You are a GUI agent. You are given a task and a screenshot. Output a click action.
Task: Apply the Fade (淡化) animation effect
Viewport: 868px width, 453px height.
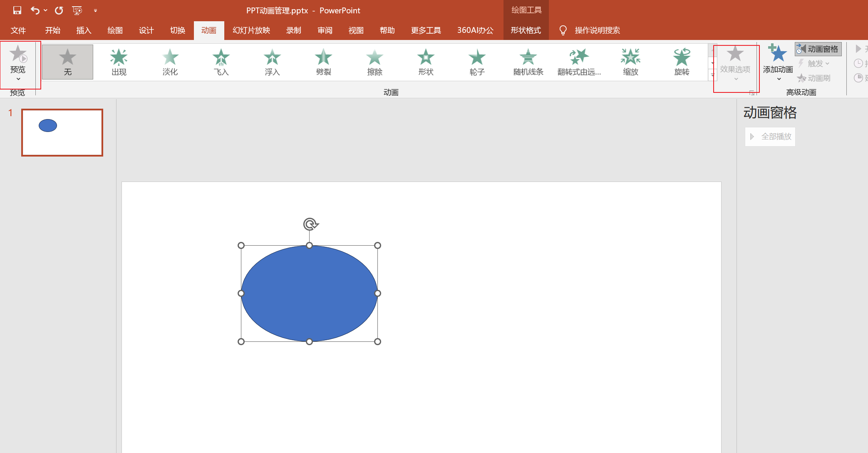click(170, 62)
